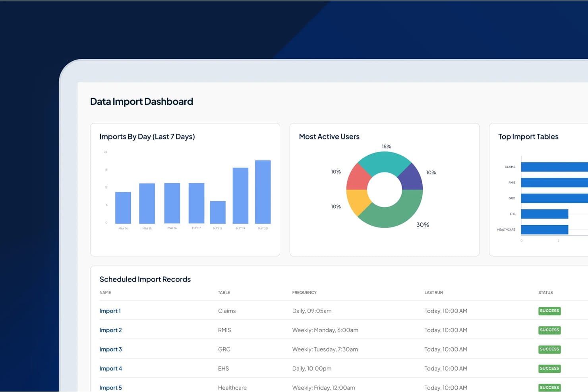
Task: Click the "Weekly: Monday, 6:00am" frequency cell
Action: tap(325, 330)
